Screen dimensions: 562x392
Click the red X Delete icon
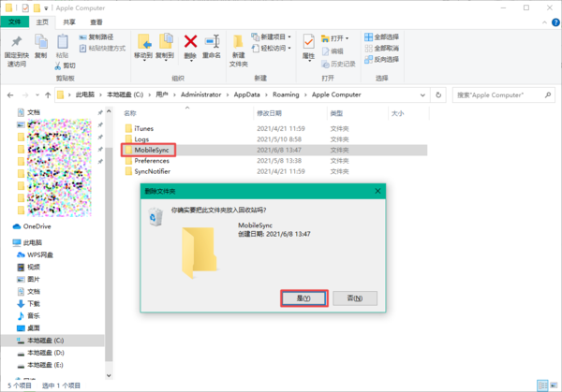[190, 41]
